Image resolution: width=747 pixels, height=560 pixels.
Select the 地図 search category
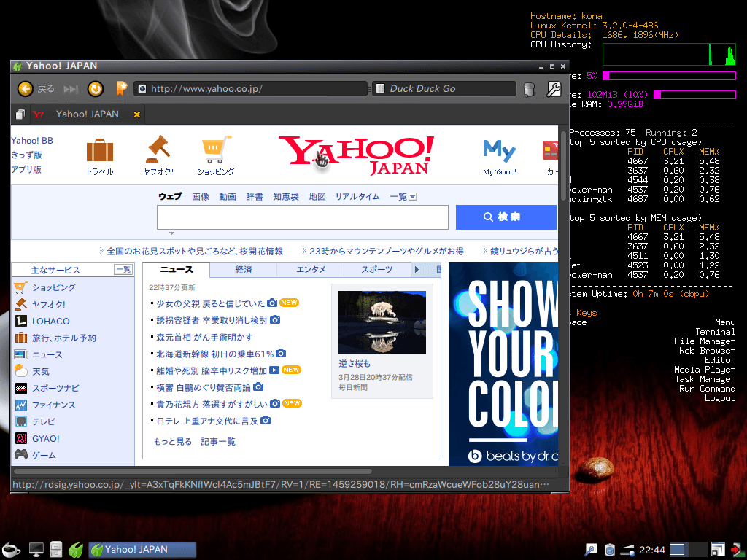click(x=317, y=197)
